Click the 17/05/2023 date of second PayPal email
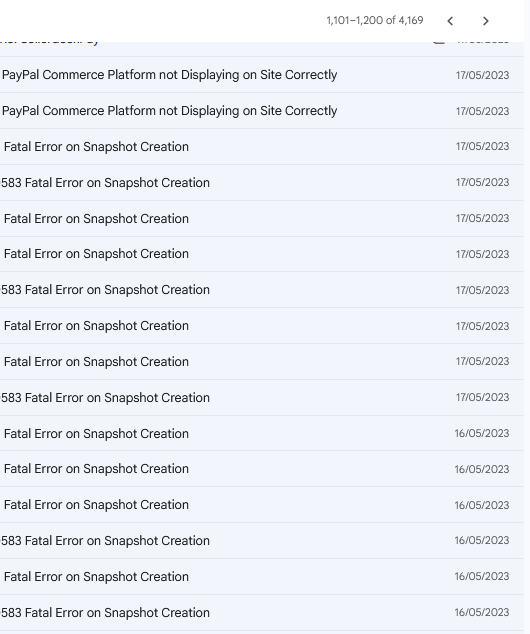Image resolution: width=530 pixels, height=634 pixels. (x=482, y=111)
